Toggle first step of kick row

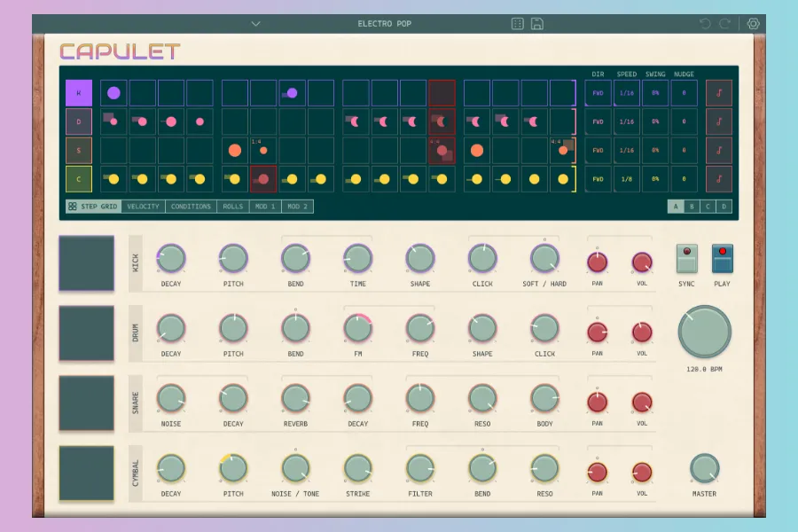113,93
